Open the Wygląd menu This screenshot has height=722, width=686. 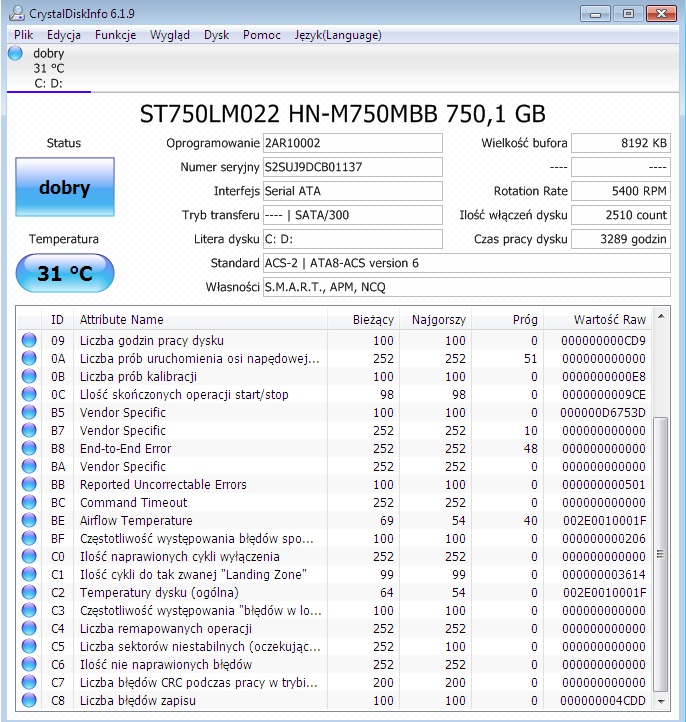point(170,35)
